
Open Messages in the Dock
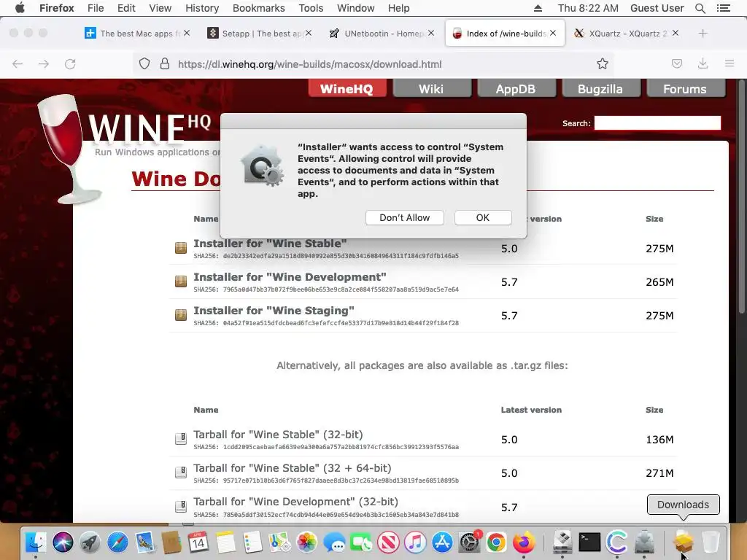(334, 542)
